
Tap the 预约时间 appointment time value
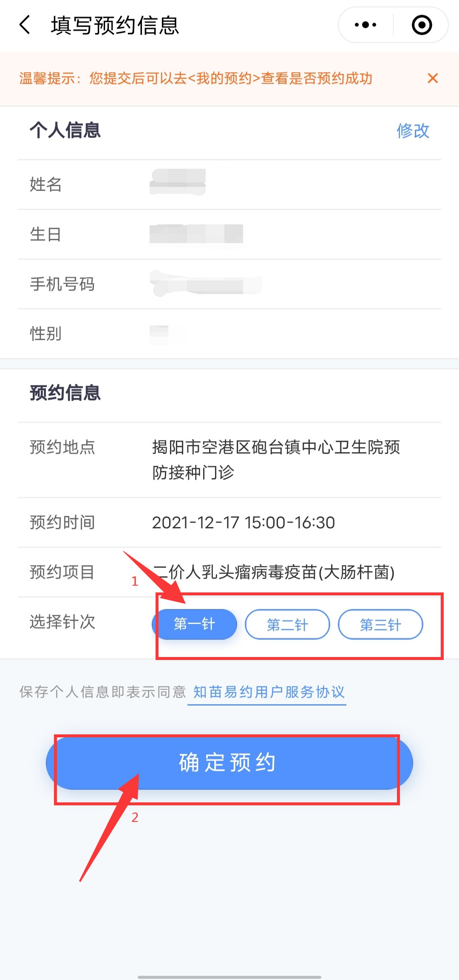tap(244, 522)
